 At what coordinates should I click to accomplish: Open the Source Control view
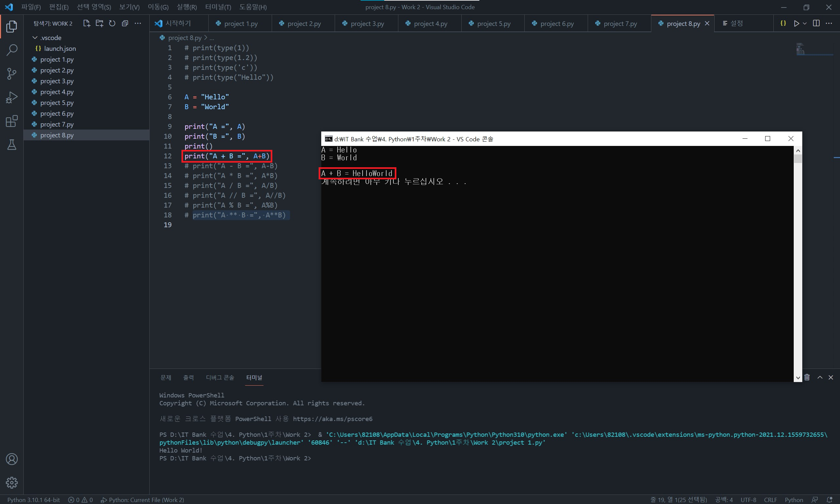click(11, 74)
